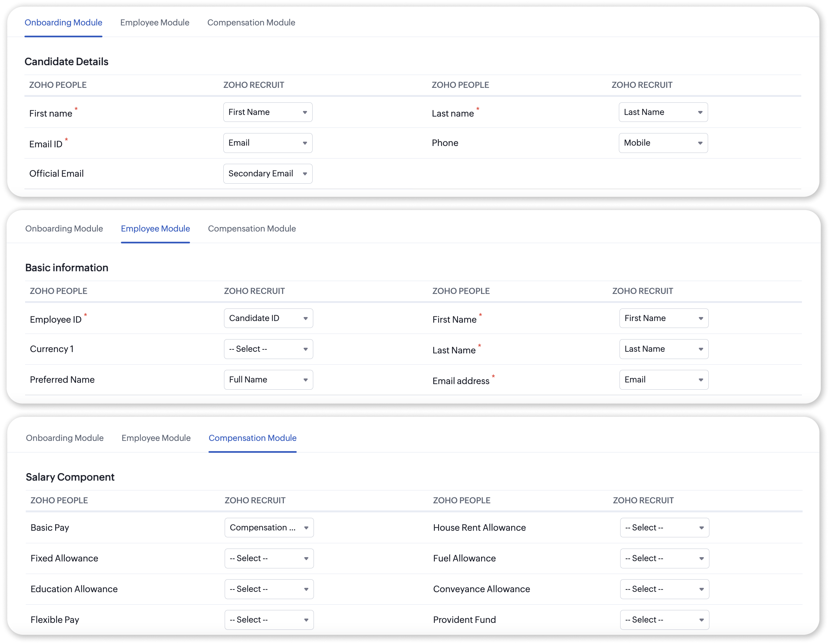Expand the Conveyance Allowance Select dropdown
The width and height of the screenshot is (830, 644).
[664, 589]
